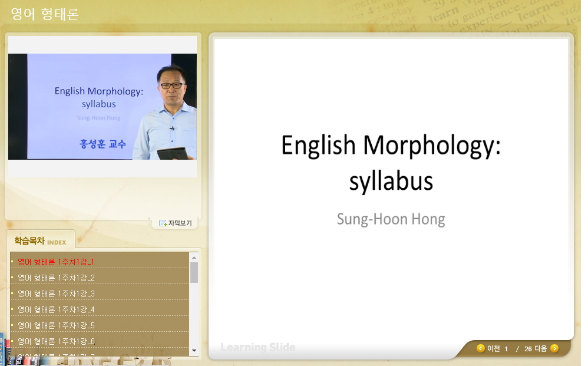Open lecture 영어 형태론 1주차1강_1
Viewport: 588px width, 366px height.
(x=56, y=262)
